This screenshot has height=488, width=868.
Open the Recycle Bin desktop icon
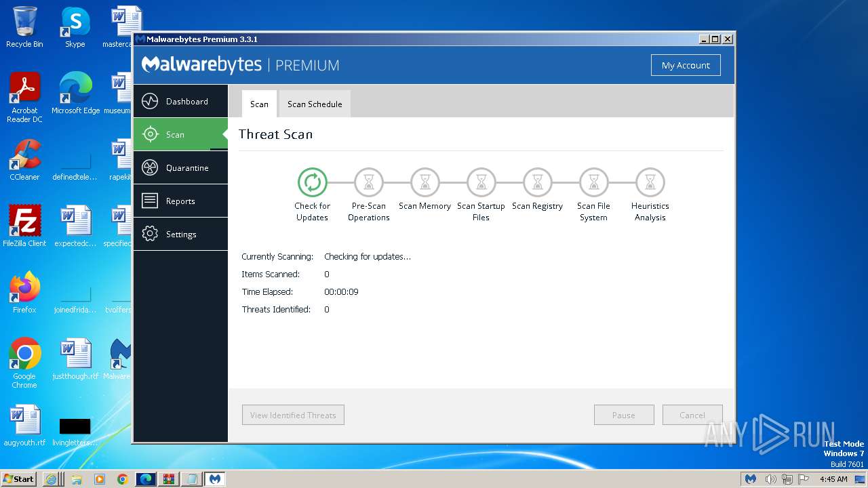click(x=24, y=27)
